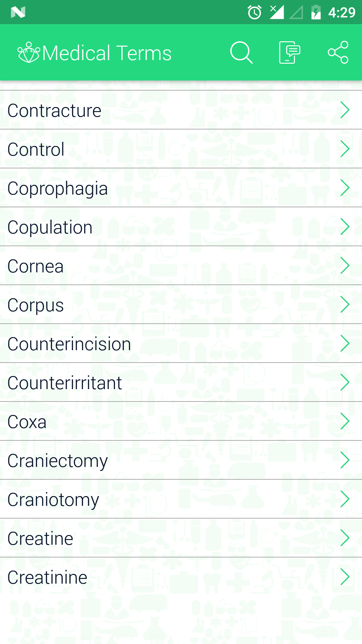Tap the N notification icon
Screen dimensions: 362x644
[x=18, y=12]
